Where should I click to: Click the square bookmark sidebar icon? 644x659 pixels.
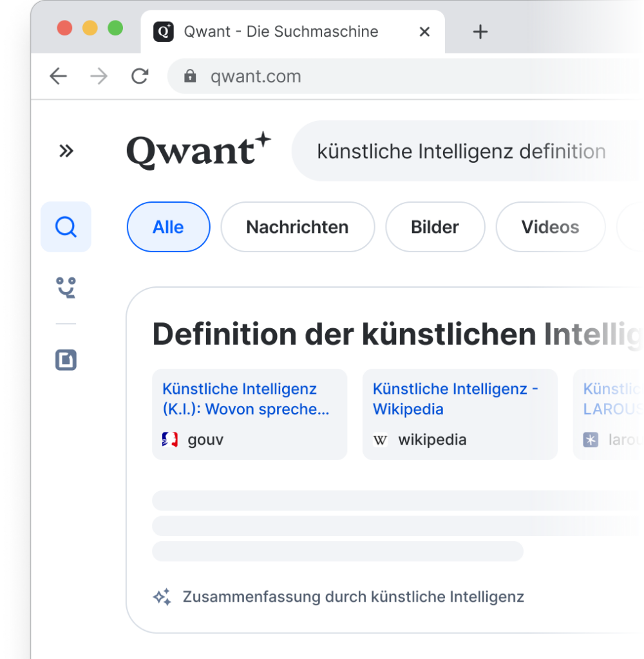[66, 360]
